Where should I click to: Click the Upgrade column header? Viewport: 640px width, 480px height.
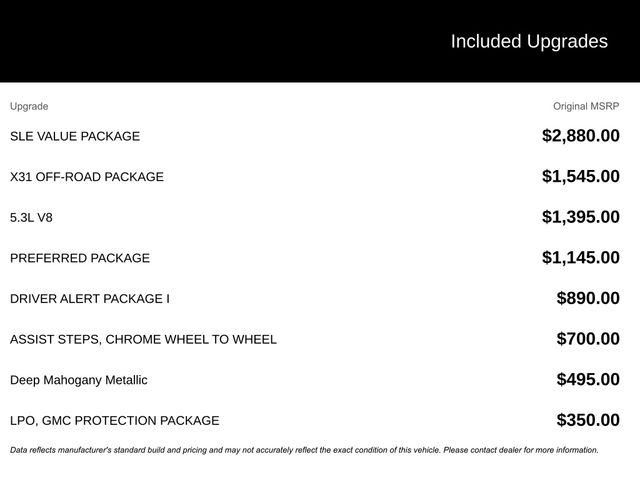click(29, 107)
